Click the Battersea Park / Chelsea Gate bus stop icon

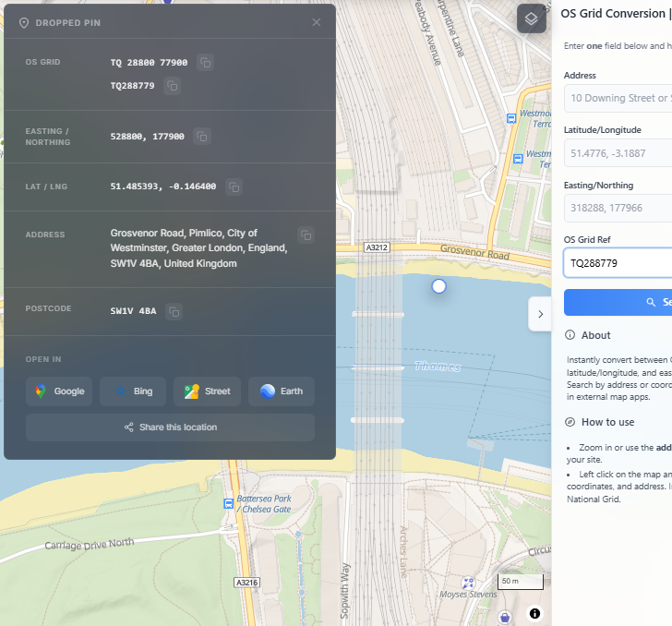click(x=229, y=503)
